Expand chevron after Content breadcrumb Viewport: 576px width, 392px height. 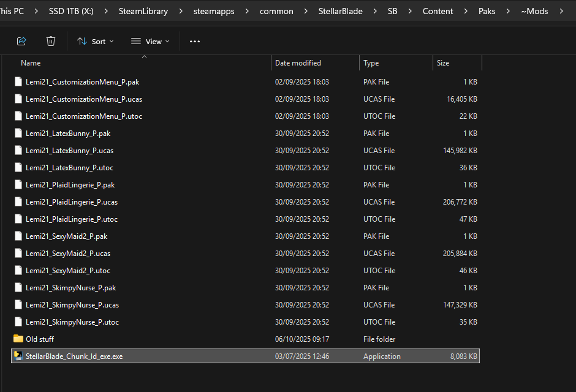[x=466, y=12]
